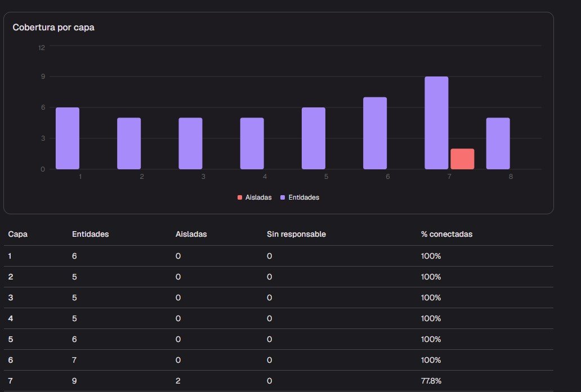Select the Entidades value "5" in the Capa 2 row
The width and height of the screenshot is (581, 392).
[x=74, y=277]
